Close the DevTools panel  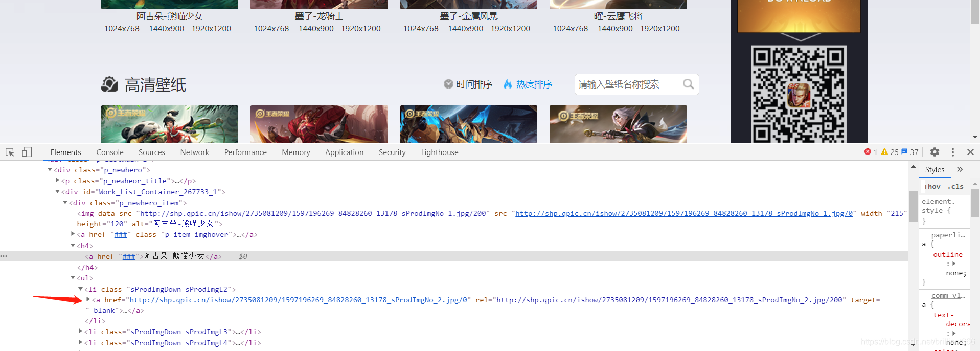970,152
